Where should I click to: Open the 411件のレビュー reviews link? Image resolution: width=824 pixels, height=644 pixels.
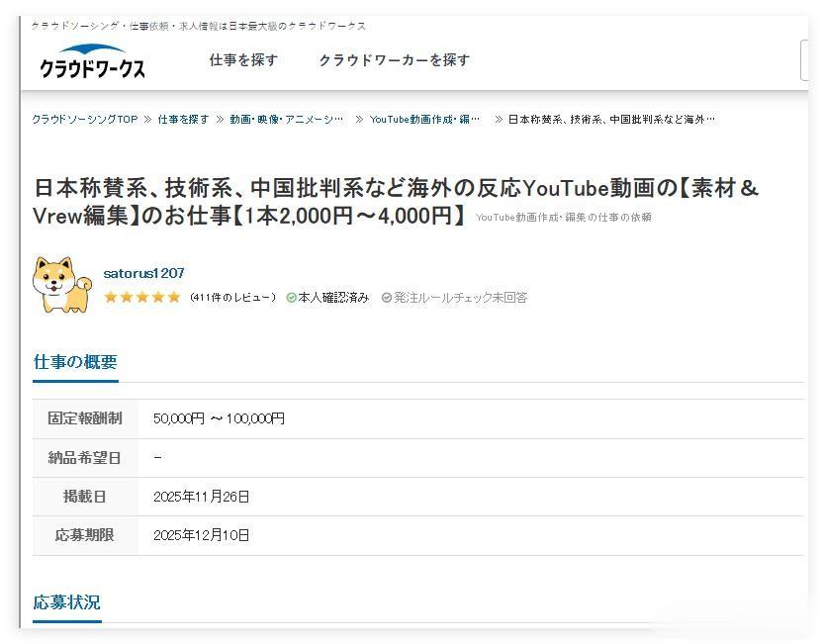[232, 298]
